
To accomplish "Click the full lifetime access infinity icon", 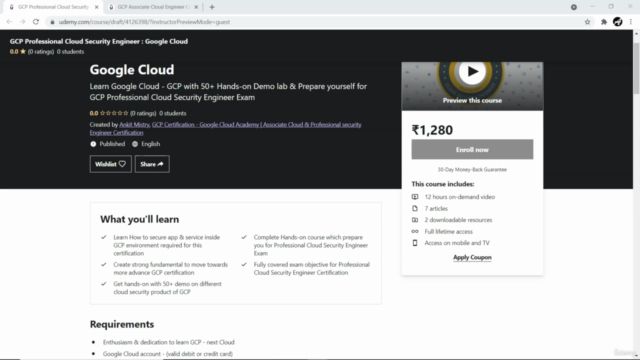I will click(x=415, y=231).
